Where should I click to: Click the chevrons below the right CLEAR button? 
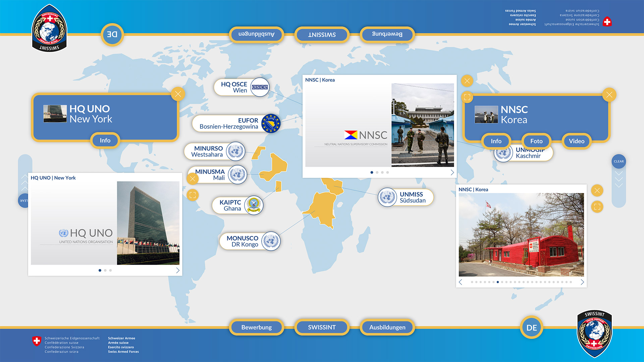619,179
